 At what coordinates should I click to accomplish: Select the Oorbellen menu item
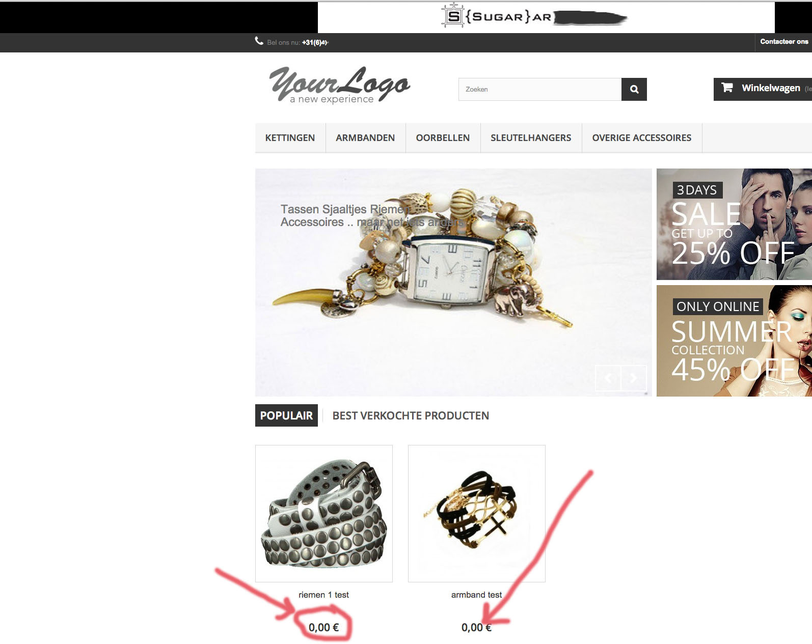[443, 138]
